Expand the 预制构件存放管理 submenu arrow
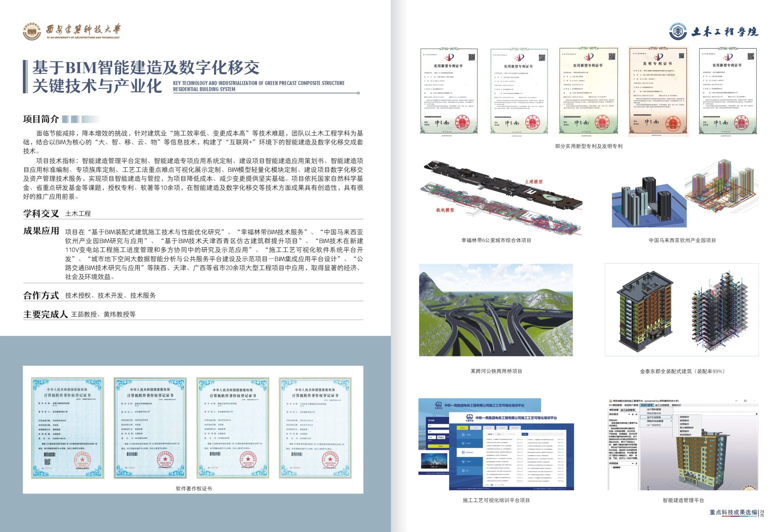 tap(671, 421)
